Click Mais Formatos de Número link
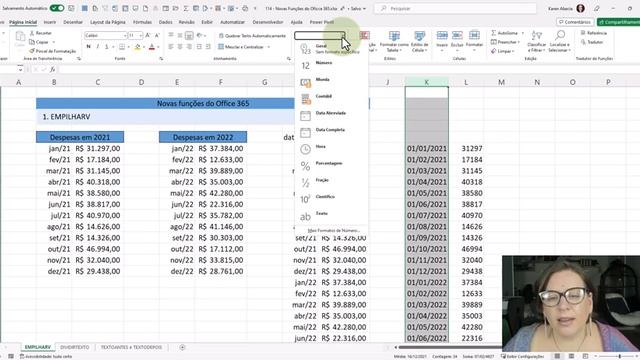640x360 pixels. pos(333,231)
